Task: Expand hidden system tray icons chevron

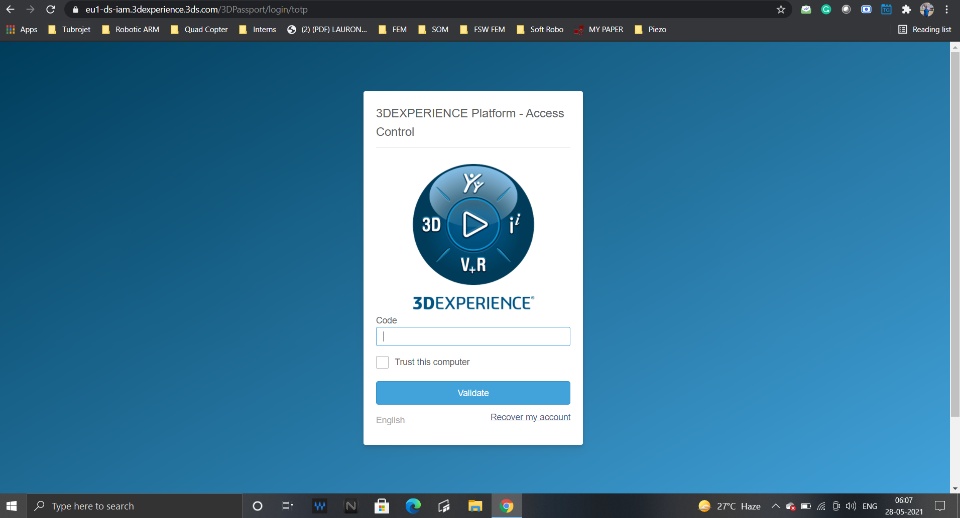Action: coord(775,506)
